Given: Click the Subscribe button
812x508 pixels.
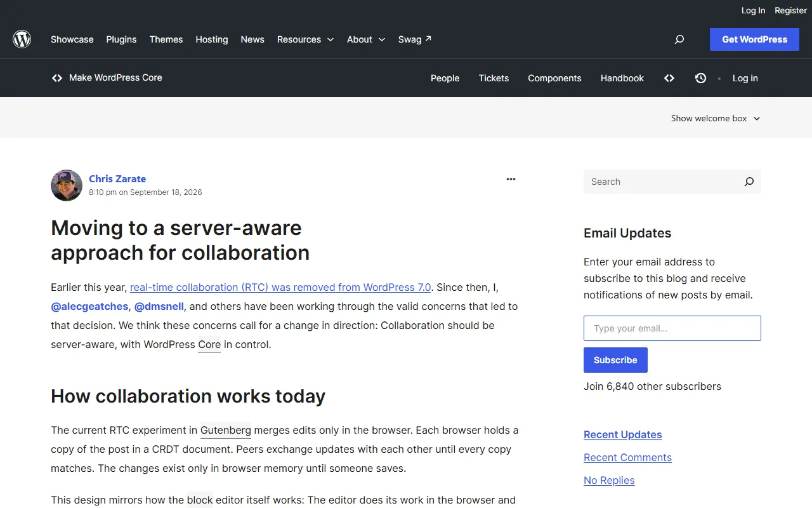Looking at the screenshot, I should click(x=615, y=360).
